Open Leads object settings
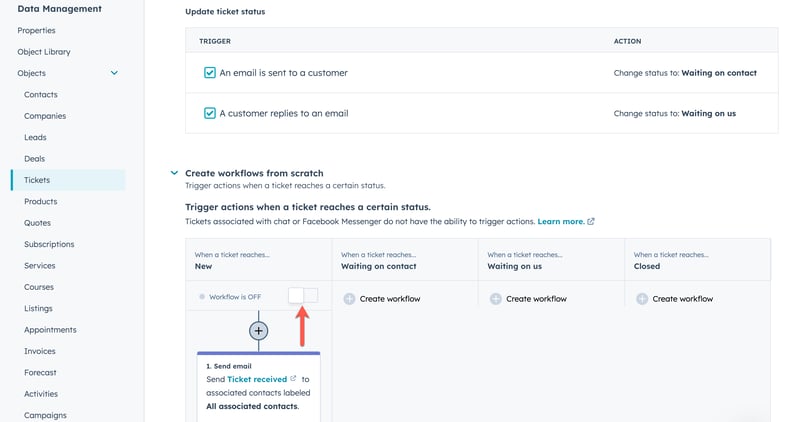800x422 pixels. pos(35,138)
